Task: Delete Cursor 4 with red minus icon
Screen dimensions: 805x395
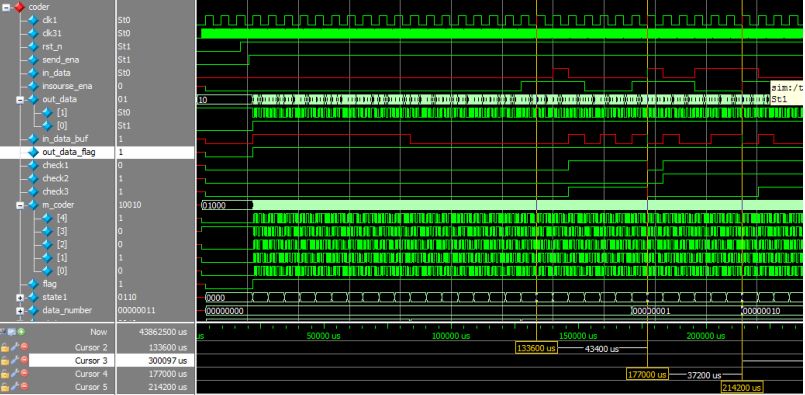Action: 24,374
